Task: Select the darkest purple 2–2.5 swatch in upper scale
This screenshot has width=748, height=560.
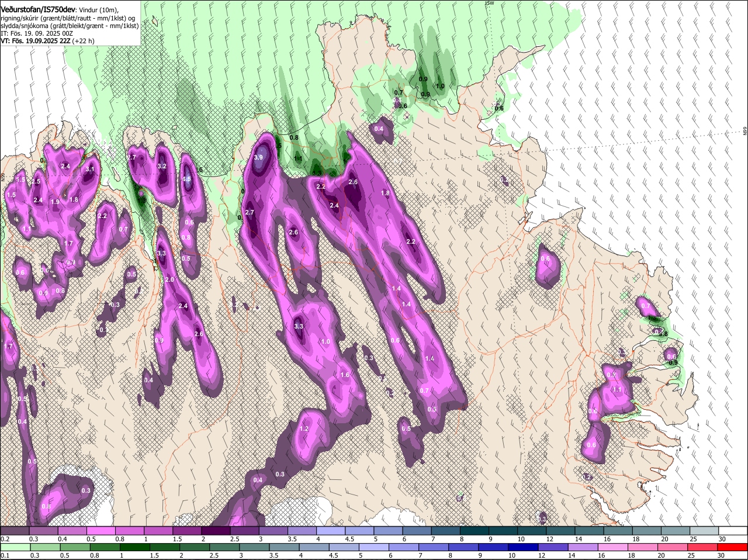Action: click(x=216, y=530)
